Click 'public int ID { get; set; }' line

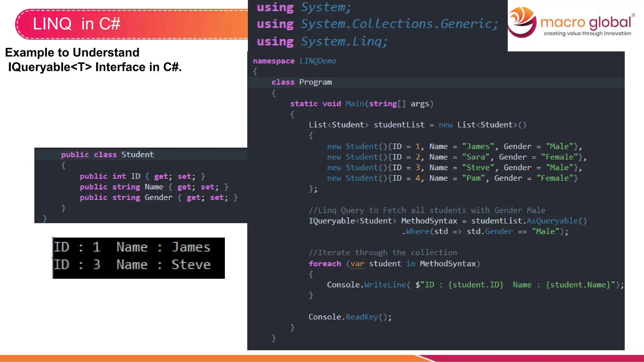pyautogui.click(x=142, y=176)
